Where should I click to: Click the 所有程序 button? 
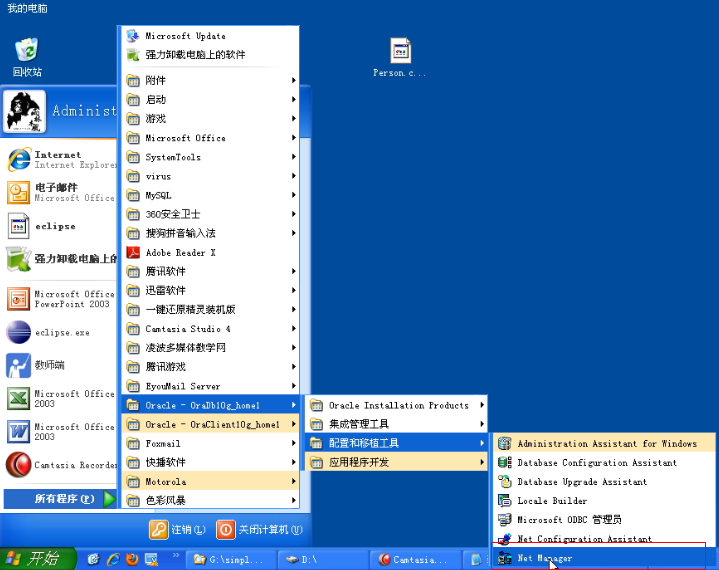click(x=60, y=498)
